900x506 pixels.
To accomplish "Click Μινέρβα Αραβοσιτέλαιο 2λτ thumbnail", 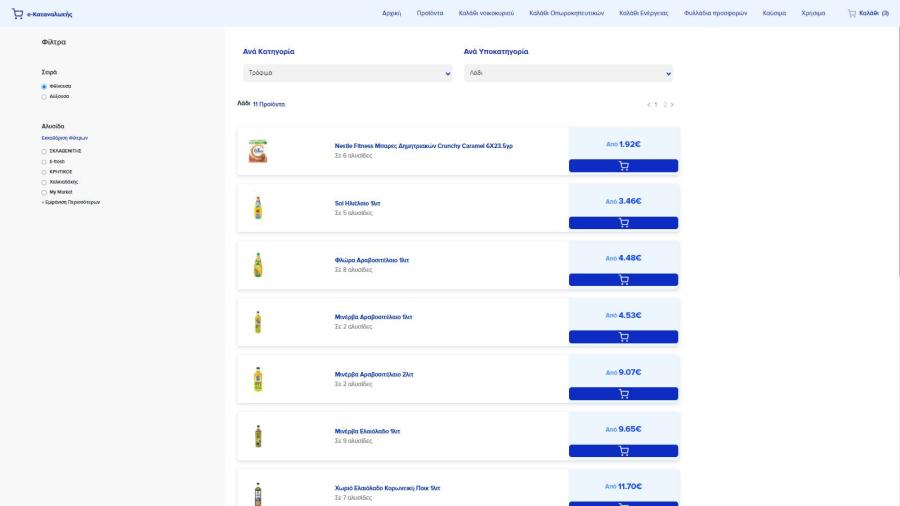I will (258, 379).
